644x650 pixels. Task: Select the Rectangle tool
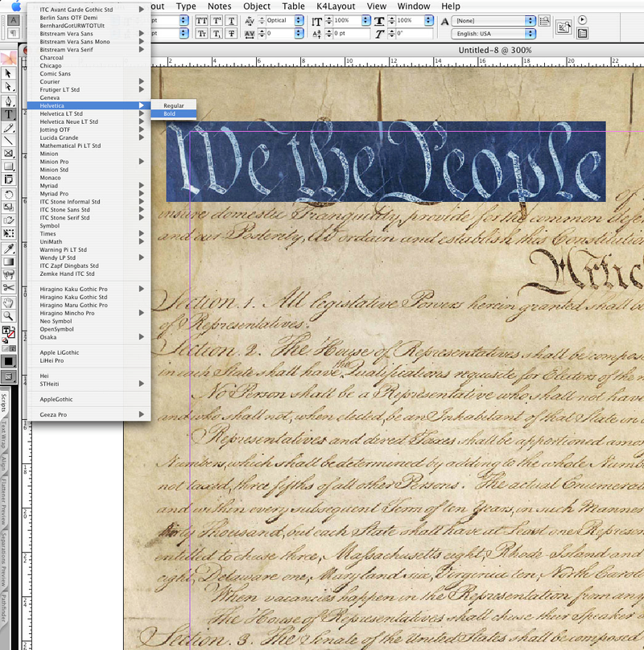coord(8,167)
